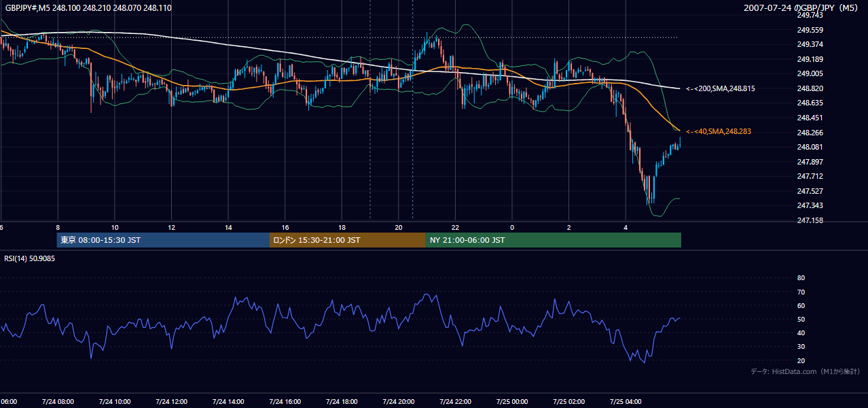Click price scale value 249.189
The image size is (868, 408).
pos(810,59)
